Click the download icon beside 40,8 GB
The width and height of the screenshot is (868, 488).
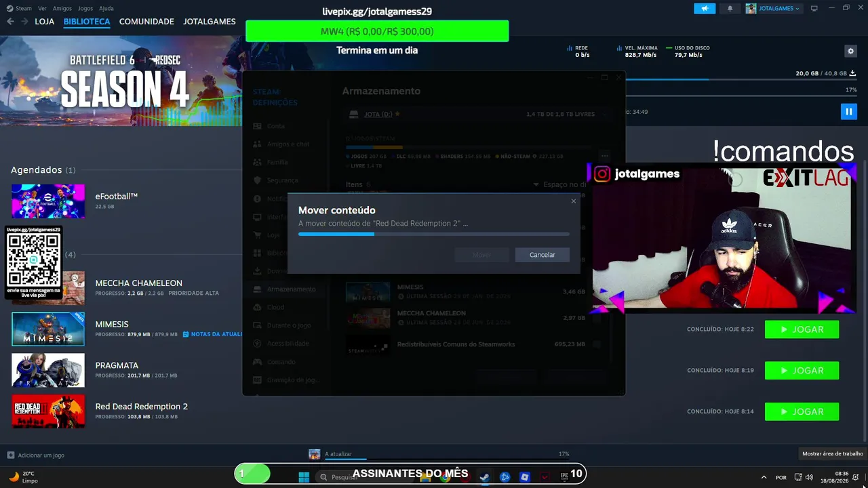(853, 73)
